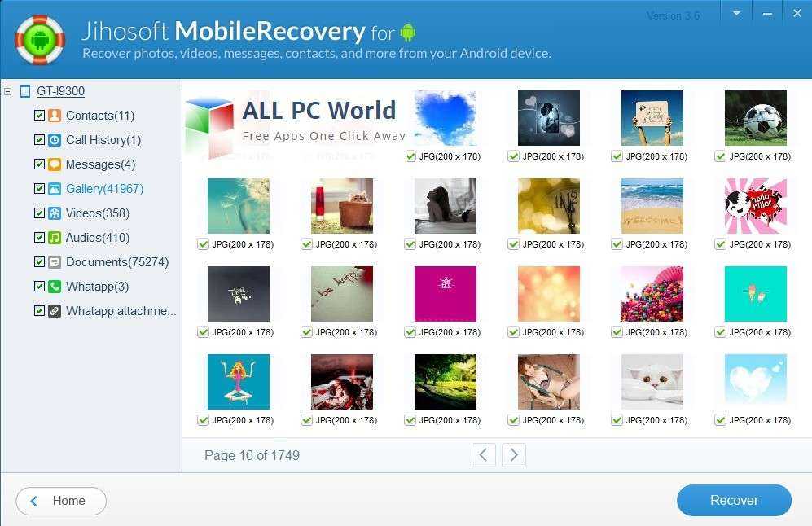The width and height of the screenshot is (812, 526).
Task: Click the Contacts person icon in sidebar
Action: pyautogui.click(x=55, y=116)
